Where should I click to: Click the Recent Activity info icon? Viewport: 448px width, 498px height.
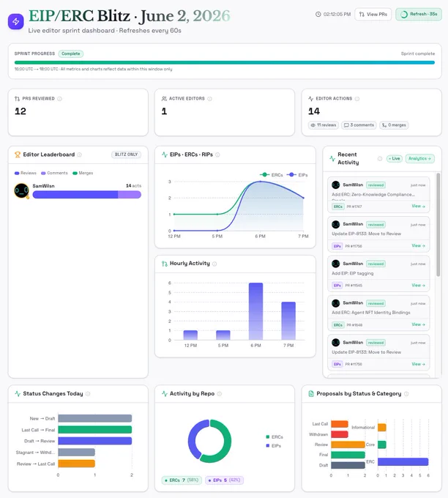tap(380, 158)
